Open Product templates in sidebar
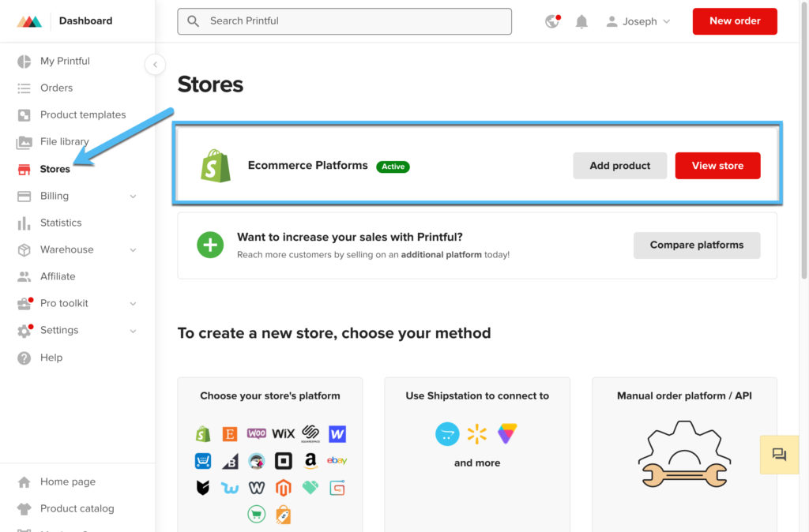The width and height of the screenshot is (809, 532). (x=83, y=115)
